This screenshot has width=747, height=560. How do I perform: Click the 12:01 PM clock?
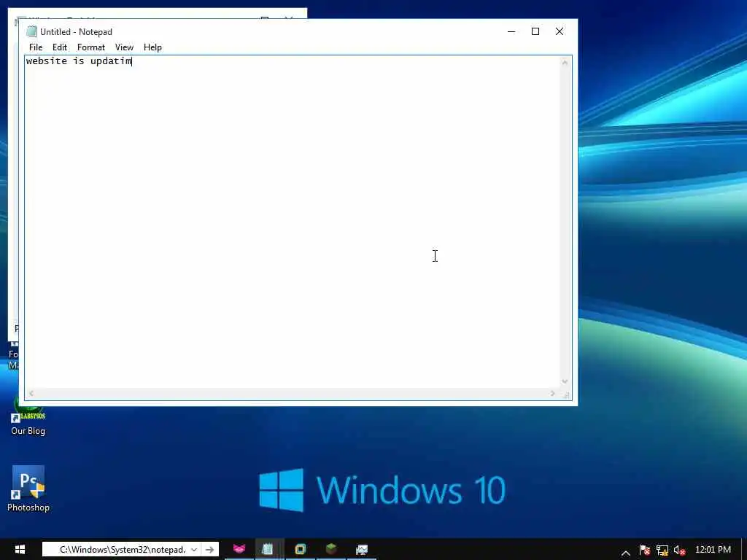tap(713, 550)
